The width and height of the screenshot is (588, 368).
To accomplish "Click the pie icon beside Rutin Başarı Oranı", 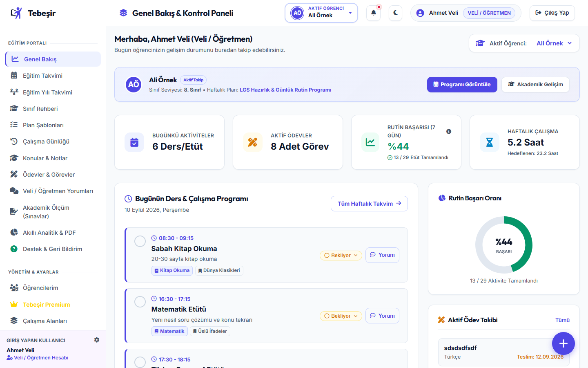I will point(442,198).
